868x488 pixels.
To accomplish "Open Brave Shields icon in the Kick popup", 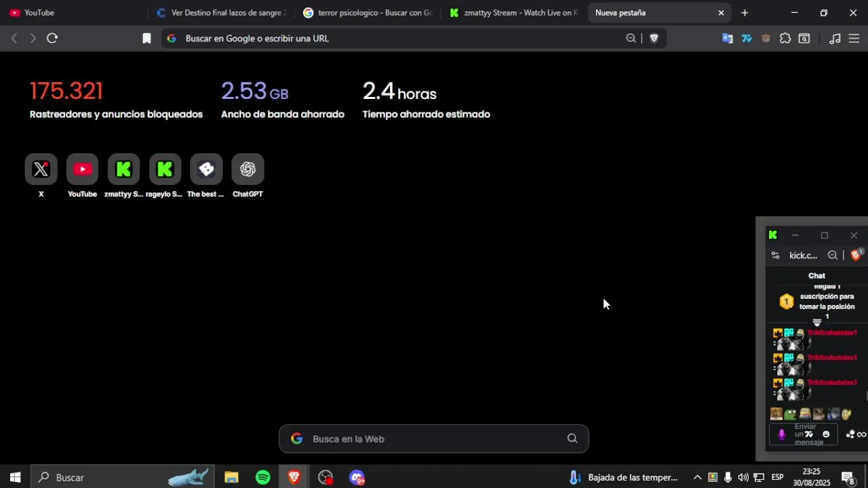I will click(x=856, y=255).
